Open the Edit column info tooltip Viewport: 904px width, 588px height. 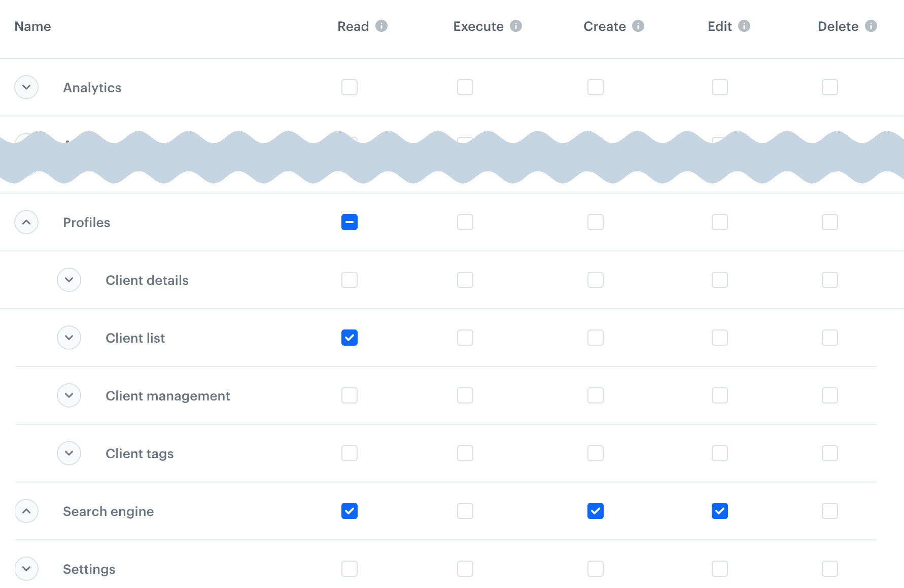[745, 26]
